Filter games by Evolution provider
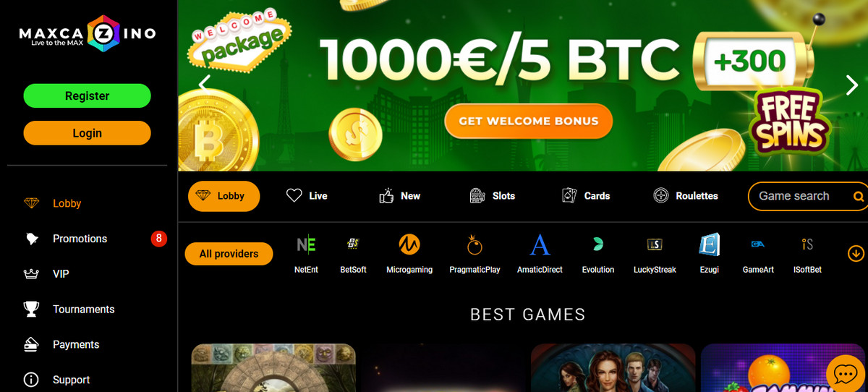868x392 pixels. [597, 244]
